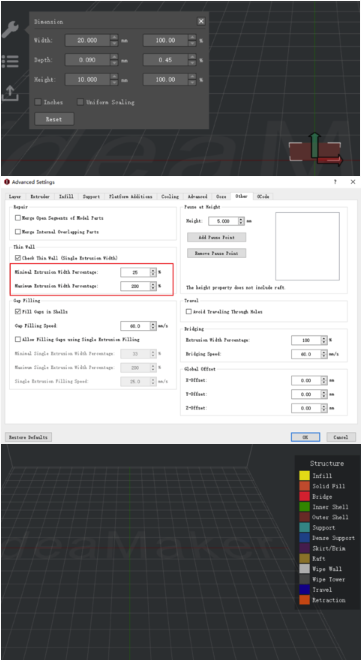361x660 pixels.
Task: Click the Wipe Tower legend label
Action: pyautogui.click(x=328, y=579)
